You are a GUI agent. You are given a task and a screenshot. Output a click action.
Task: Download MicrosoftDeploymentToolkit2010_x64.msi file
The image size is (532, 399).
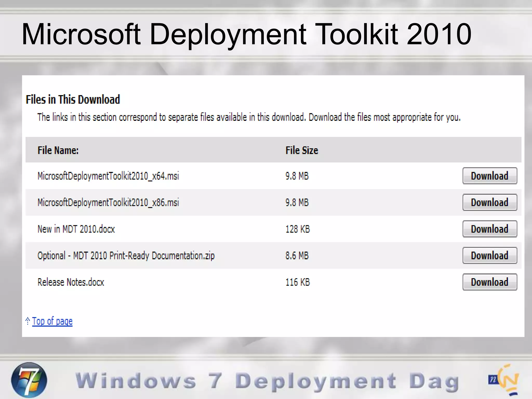tap(490, 176)
